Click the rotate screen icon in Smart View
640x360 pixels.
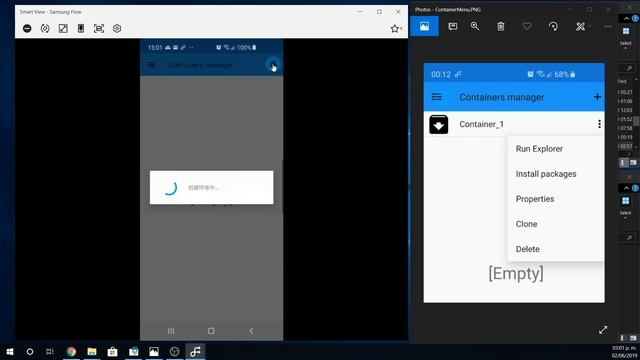point(45,29)
